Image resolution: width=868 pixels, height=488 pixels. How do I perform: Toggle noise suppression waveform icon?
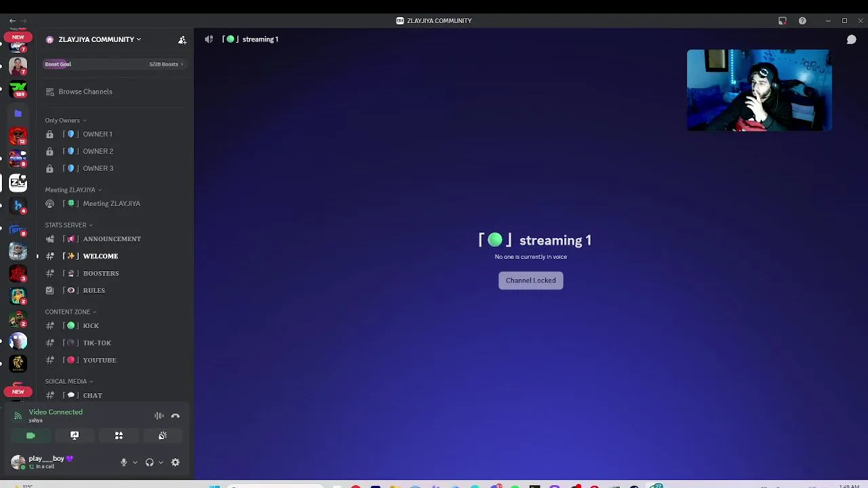159,416
